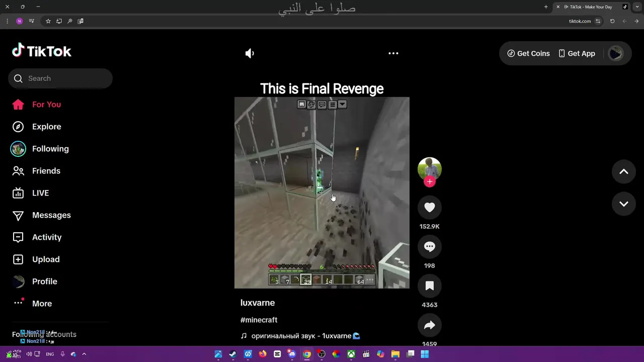Click the '4363' saves count
644x362 pixels.
430,305
